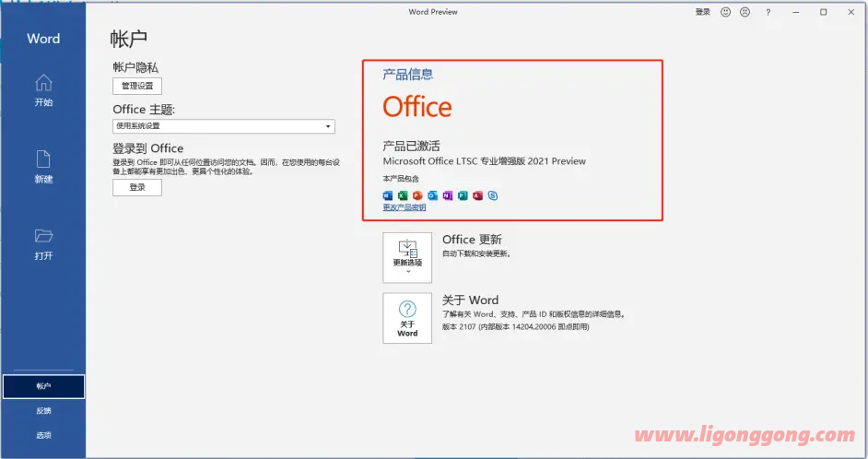Click the Outlook icon in product list
The image size is (868, 459).
tap(432, 195)
